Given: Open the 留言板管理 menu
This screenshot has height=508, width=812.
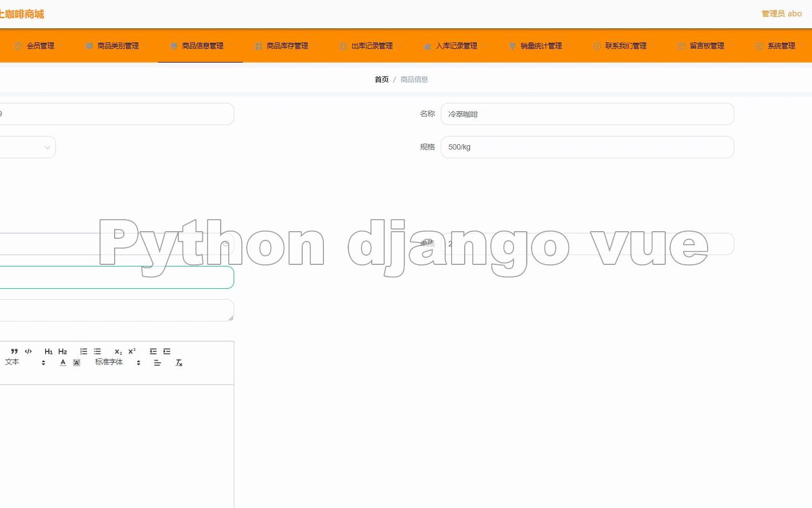Looking at the screenshot, I should (705, 46).
